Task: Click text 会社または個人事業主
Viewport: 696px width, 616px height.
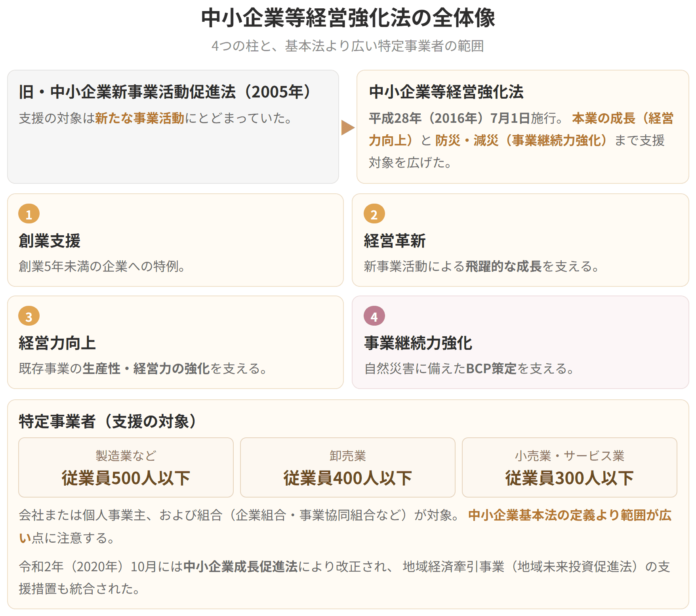Action: [x=82, y=515]
